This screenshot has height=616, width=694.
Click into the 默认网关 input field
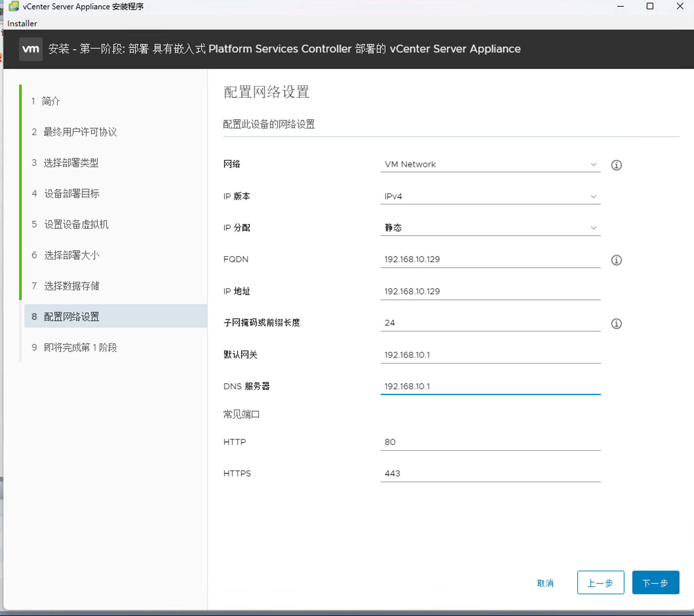click(490, 355)
